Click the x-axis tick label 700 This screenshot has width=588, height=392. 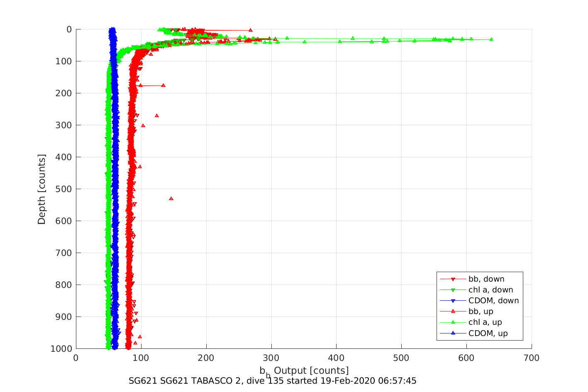[x=532, y=358]
